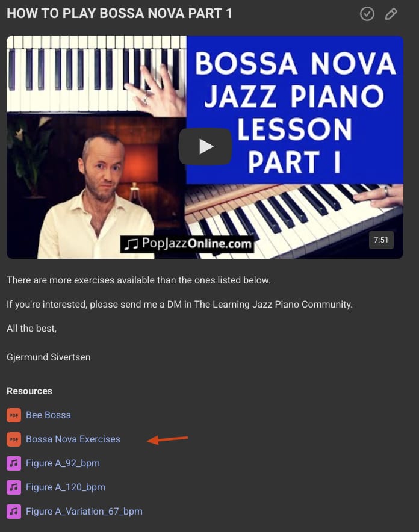Click the music note icon for Figure A_120_bpm
Image resolution: width=419 pixels, height=532 pixels.
14,487
